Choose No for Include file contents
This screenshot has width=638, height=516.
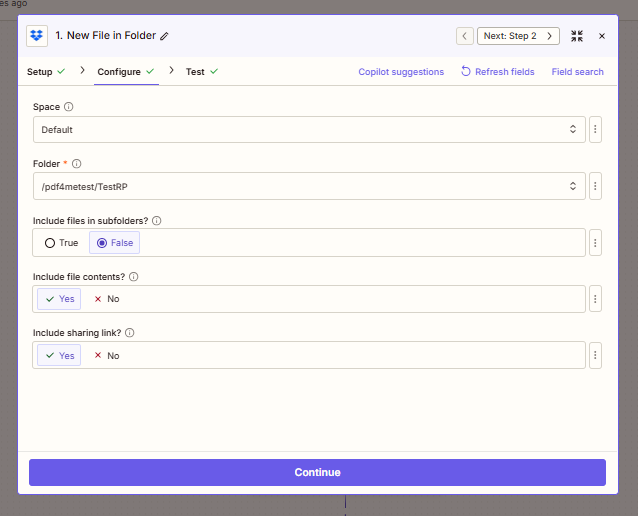[106, 299]
